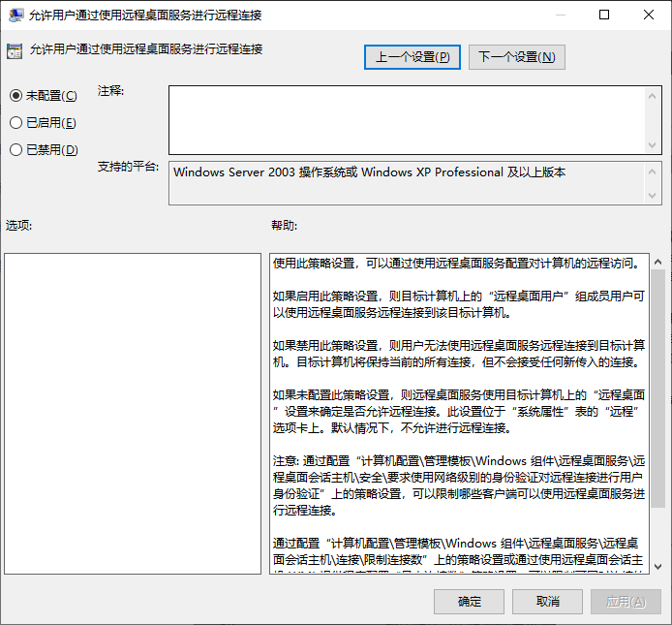Viewport: 672px width, 625px height.
Task: Go to 上一个设置(P)
Action: point(412,57)
